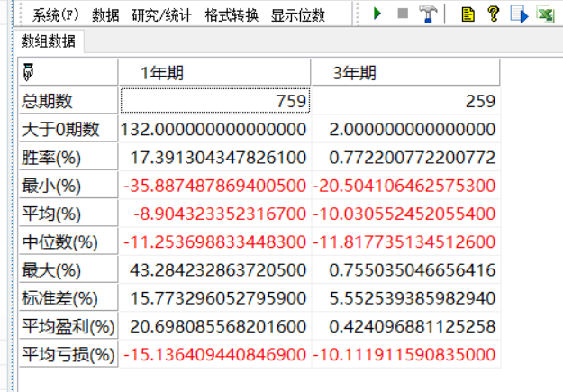Click the 3年期 column header
This screenshot has width=563, height=392.
404,73
